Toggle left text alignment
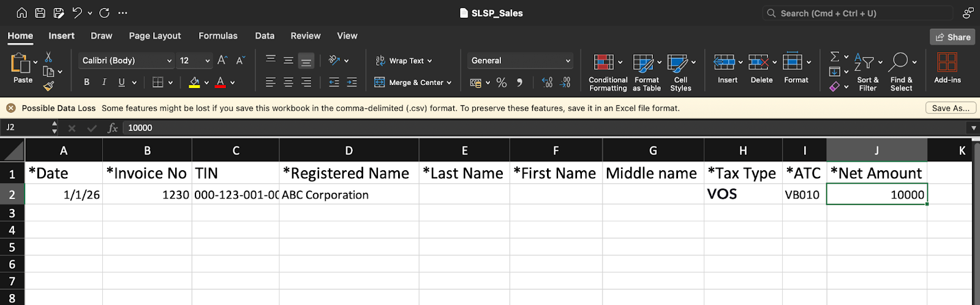 [271, 82]
